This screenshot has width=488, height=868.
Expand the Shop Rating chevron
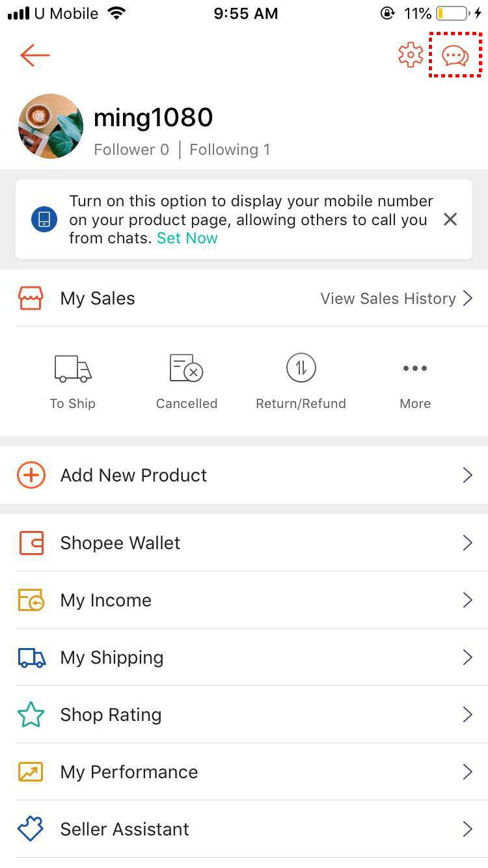pos(467,714)
